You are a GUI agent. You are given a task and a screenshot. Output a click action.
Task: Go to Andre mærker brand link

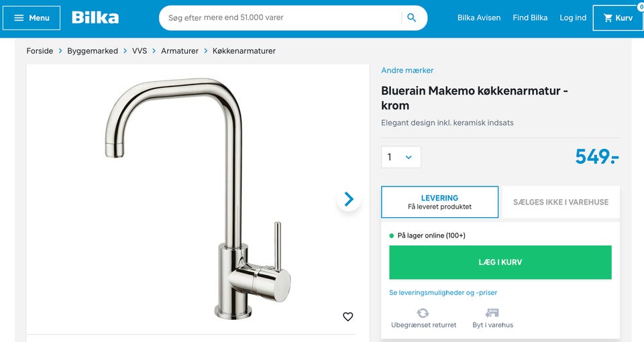(x=407, y=70)
